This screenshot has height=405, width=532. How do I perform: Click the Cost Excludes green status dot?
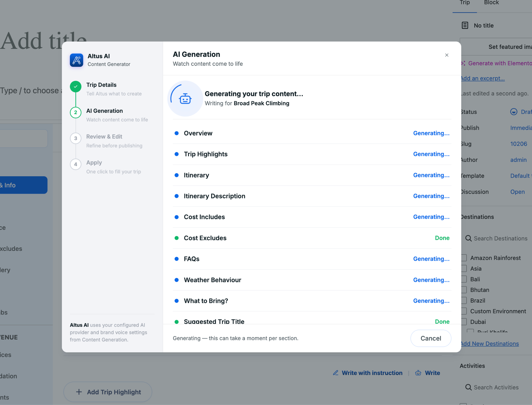coord(177,238)
